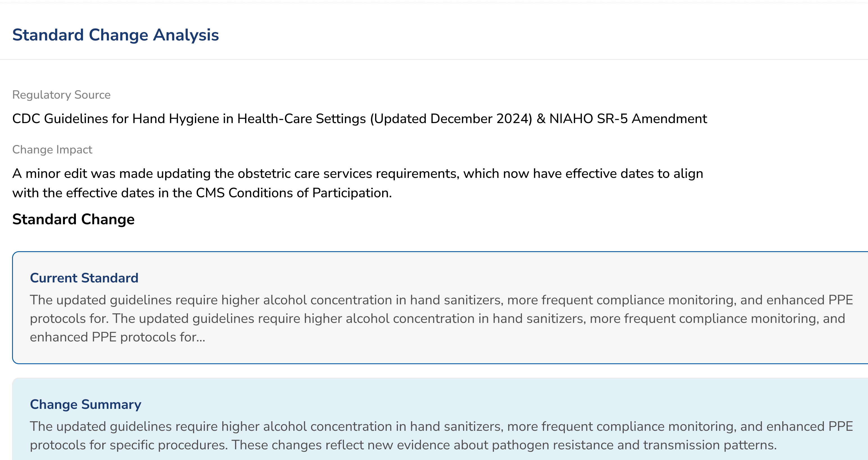Select the Standard Change section heading
Screen dimensions: 868x460
click(x=73, y=219)
